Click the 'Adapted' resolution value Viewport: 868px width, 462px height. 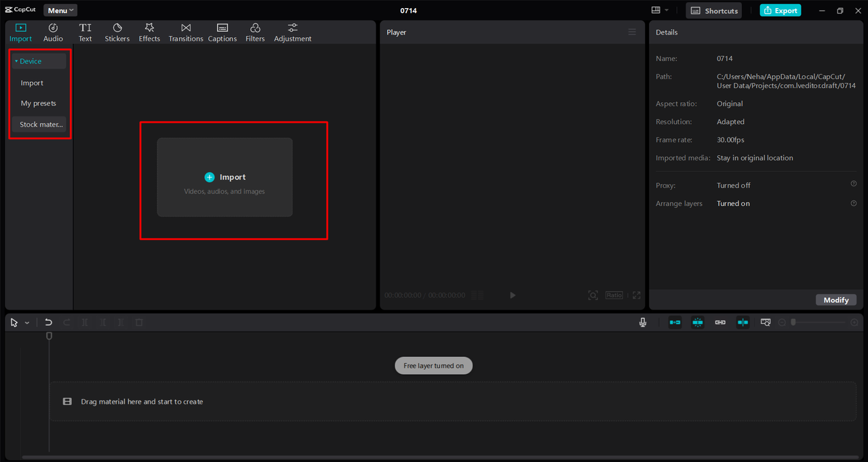click(730, 122)
